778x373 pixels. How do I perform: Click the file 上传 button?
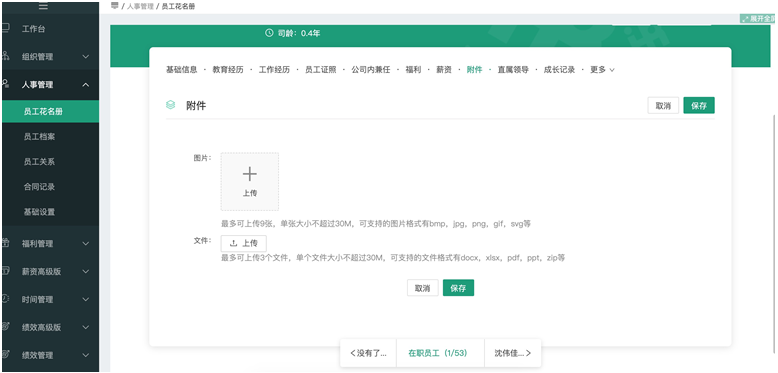coord(244,244)
